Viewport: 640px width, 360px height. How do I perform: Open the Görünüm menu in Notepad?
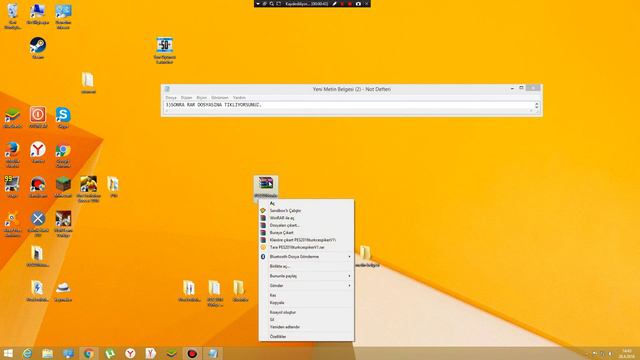click(220, 98)
